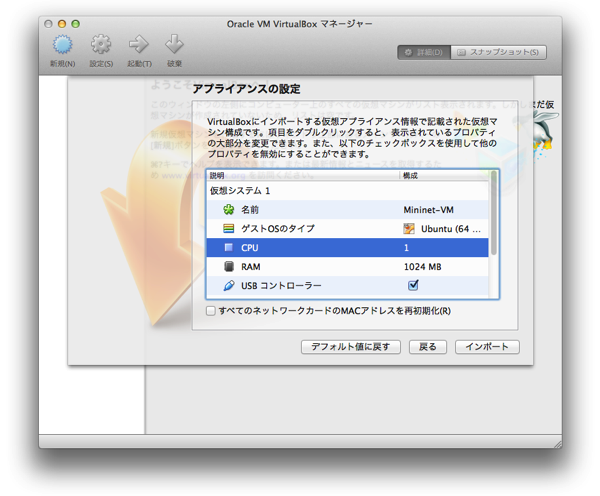Image resolution: width=600 pixels, height=496 pixels.
Task: Switch to the スナップショット(S) tab
Action: pos(499,52)
